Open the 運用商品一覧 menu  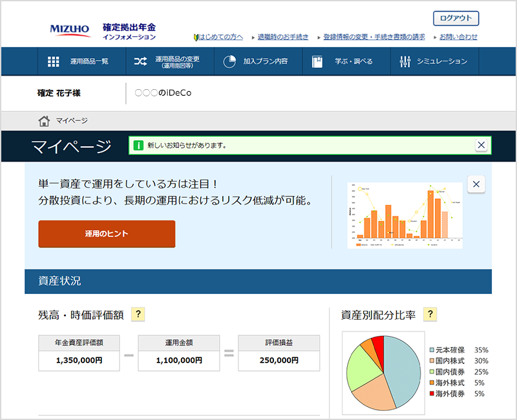(82, 61)
